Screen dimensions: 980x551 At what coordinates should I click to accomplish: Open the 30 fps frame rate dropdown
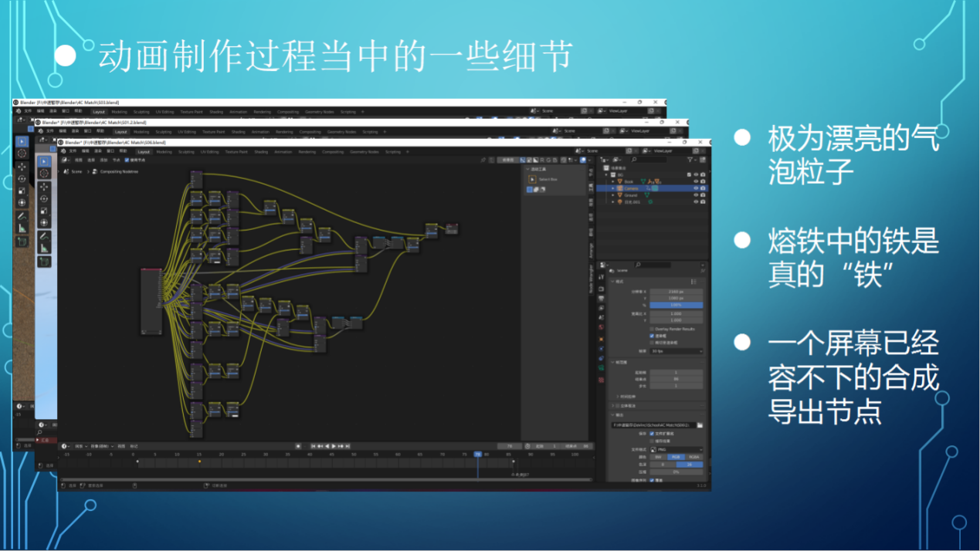tap(677, 351)
